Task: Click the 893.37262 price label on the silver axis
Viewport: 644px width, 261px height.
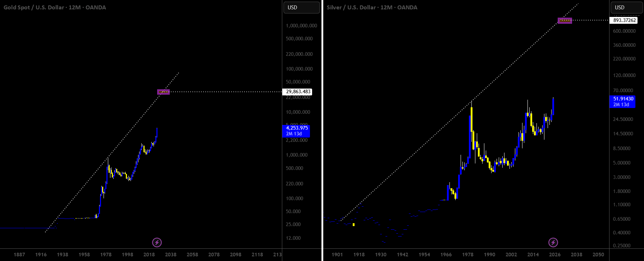Action: tap(625, 21)
